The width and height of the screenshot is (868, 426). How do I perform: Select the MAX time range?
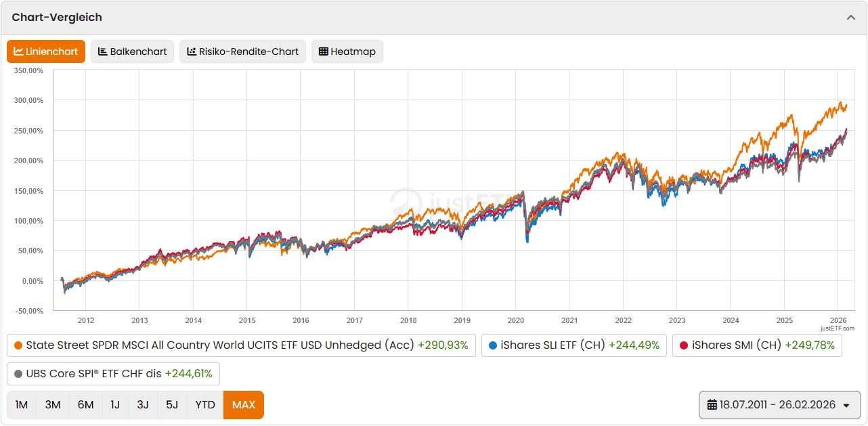[x=244, y=405]
